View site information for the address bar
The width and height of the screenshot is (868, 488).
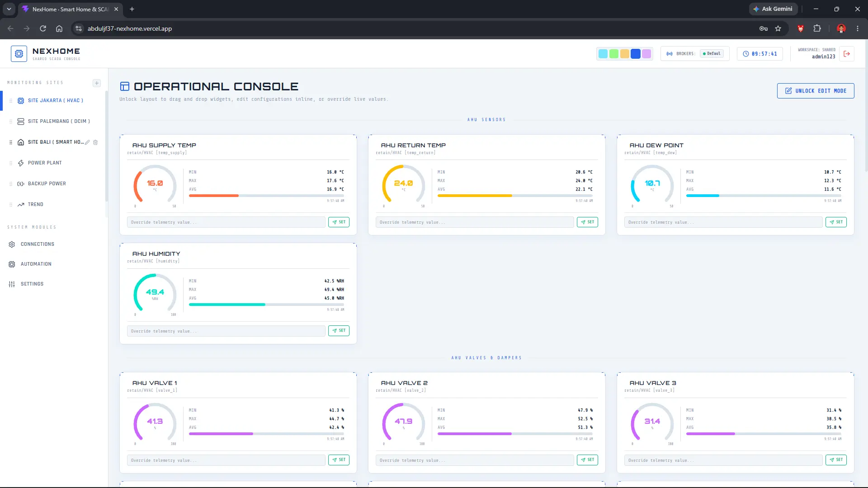coord(79,28)
